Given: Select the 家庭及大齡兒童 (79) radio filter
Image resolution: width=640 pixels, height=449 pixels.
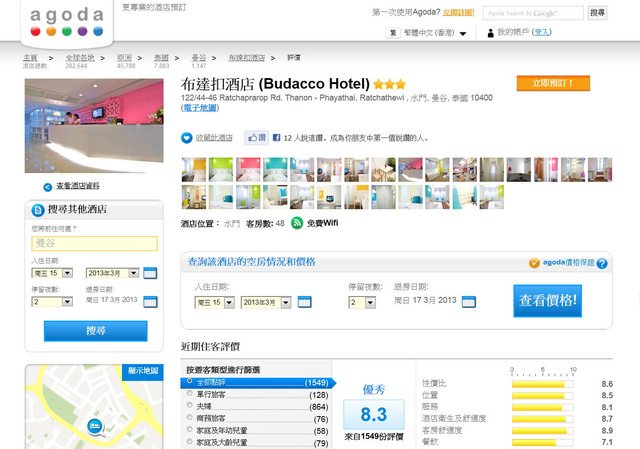Looking at the screenshot, I should [x=189, y=441].
